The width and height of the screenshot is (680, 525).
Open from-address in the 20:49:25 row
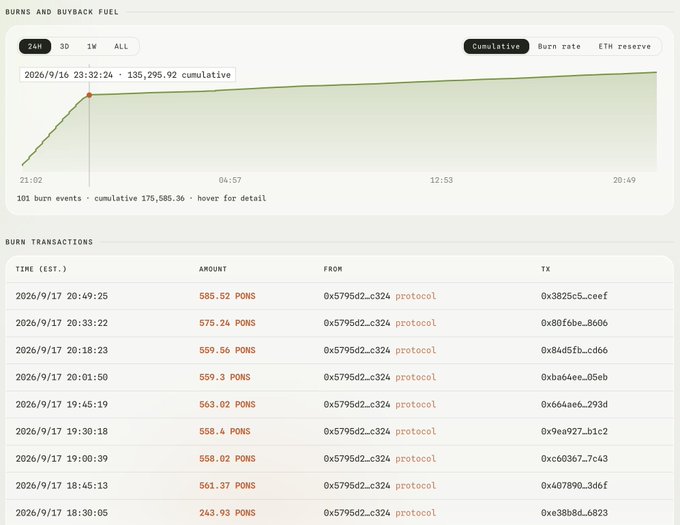357,296
